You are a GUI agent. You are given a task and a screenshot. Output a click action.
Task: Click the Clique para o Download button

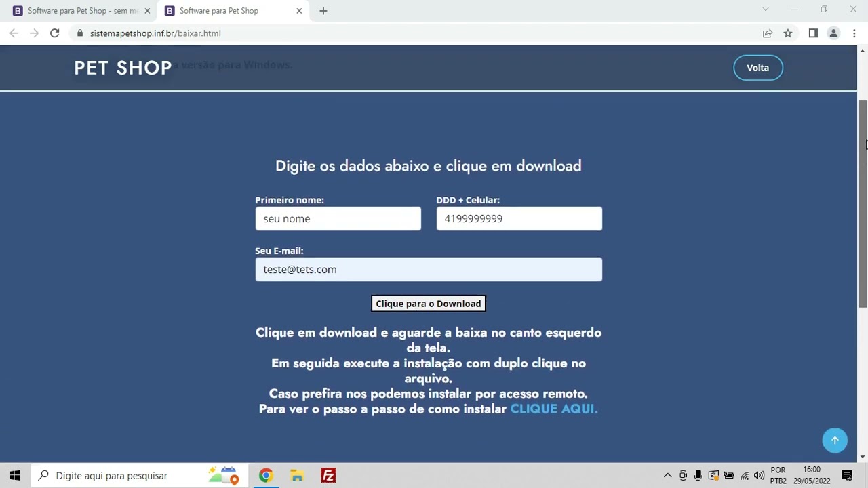tap(429, 304)
